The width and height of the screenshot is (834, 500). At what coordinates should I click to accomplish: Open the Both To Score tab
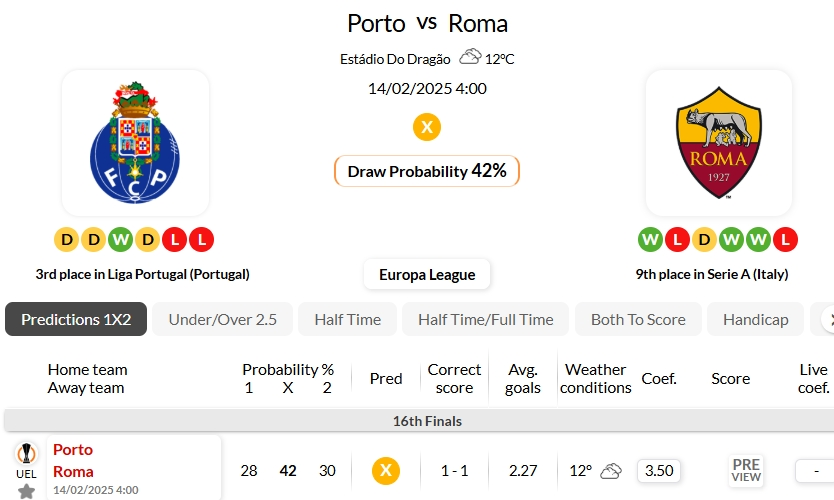638,319
